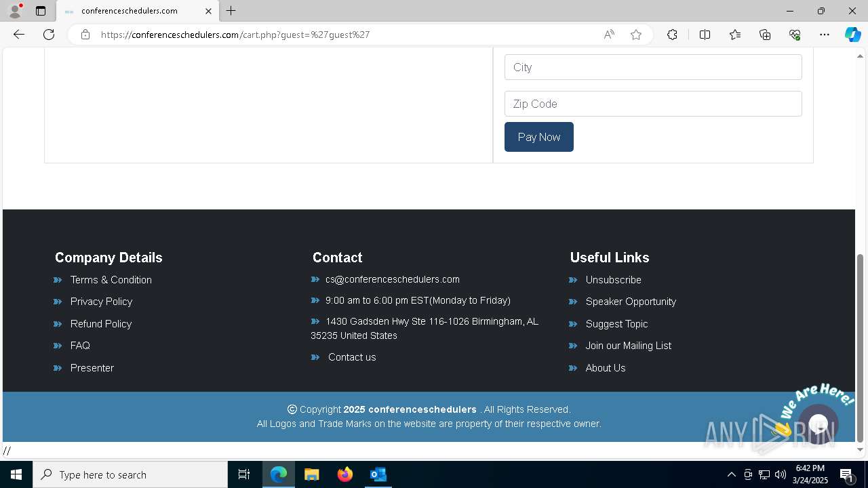Click the browser Back arrow
868x488 pixels.
[19, 35]
